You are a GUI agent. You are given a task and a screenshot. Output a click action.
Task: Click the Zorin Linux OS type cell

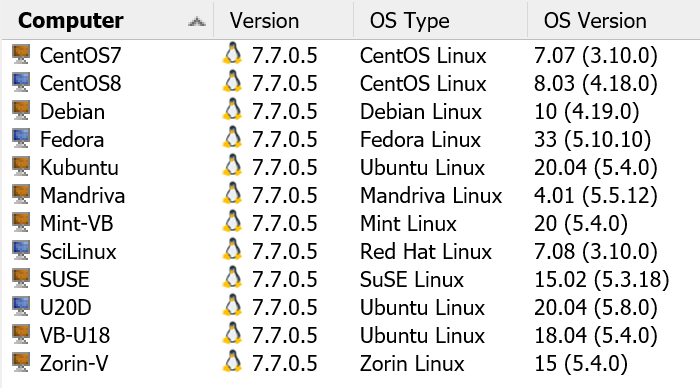pos(412,364)
